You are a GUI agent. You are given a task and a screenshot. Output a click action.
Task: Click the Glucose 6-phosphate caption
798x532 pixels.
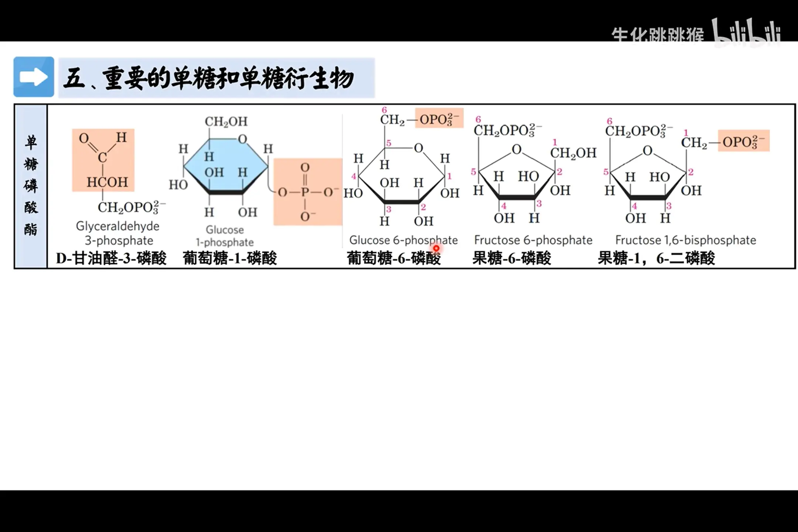pyautogui.click(x=403, y=240)
